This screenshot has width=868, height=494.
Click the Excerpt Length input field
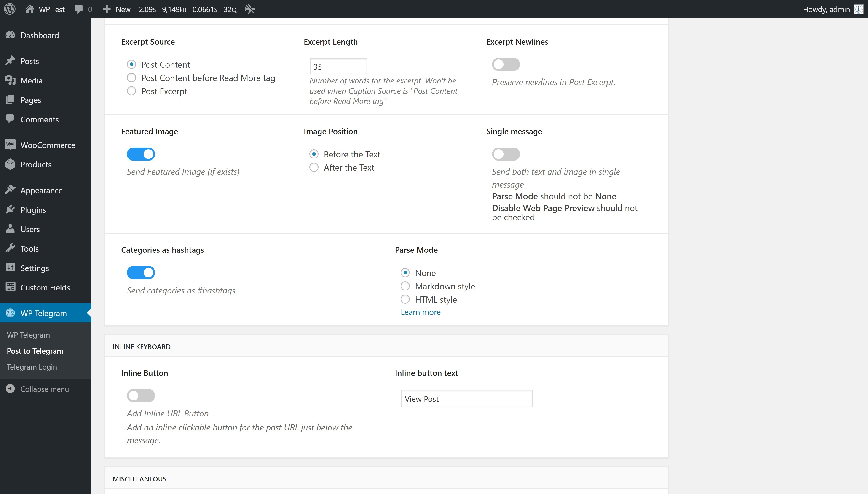338,67
